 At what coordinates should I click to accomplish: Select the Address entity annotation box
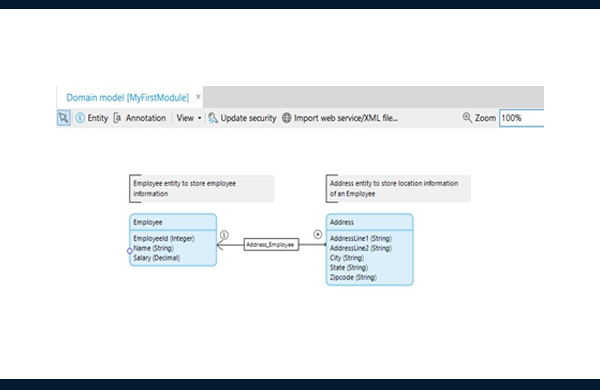[398, 189]
